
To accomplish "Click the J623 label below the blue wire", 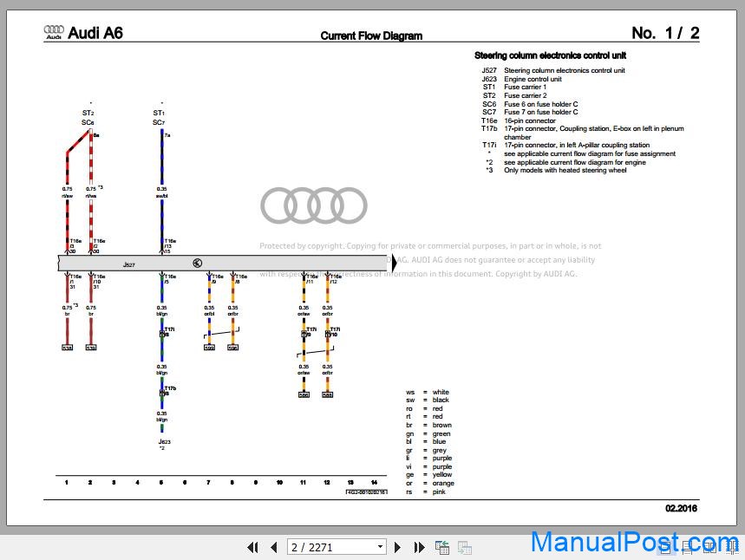I will click(164, 442).
